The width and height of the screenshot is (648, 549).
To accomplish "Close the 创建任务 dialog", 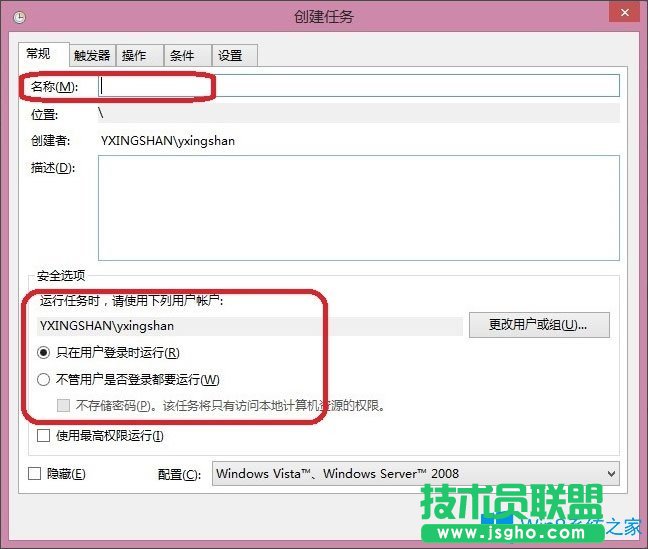I will click(x=625, y=12).
